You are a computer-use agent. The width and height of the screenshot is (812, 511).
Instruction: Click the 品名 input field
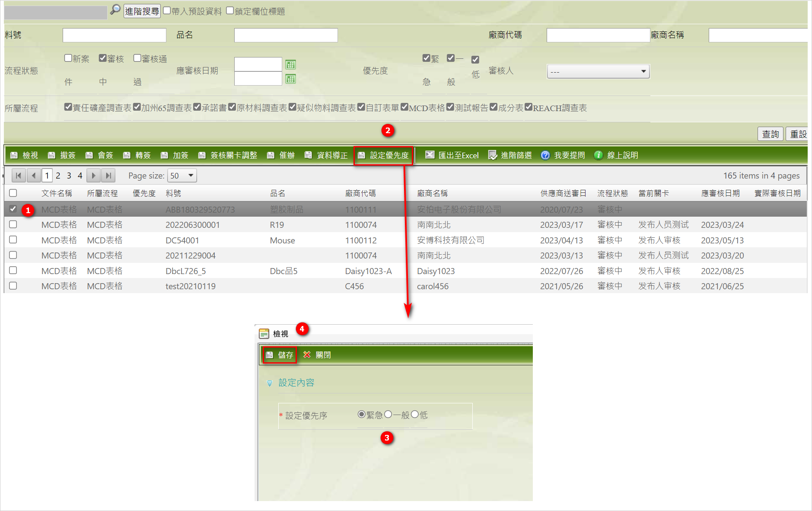click(286, 35)
